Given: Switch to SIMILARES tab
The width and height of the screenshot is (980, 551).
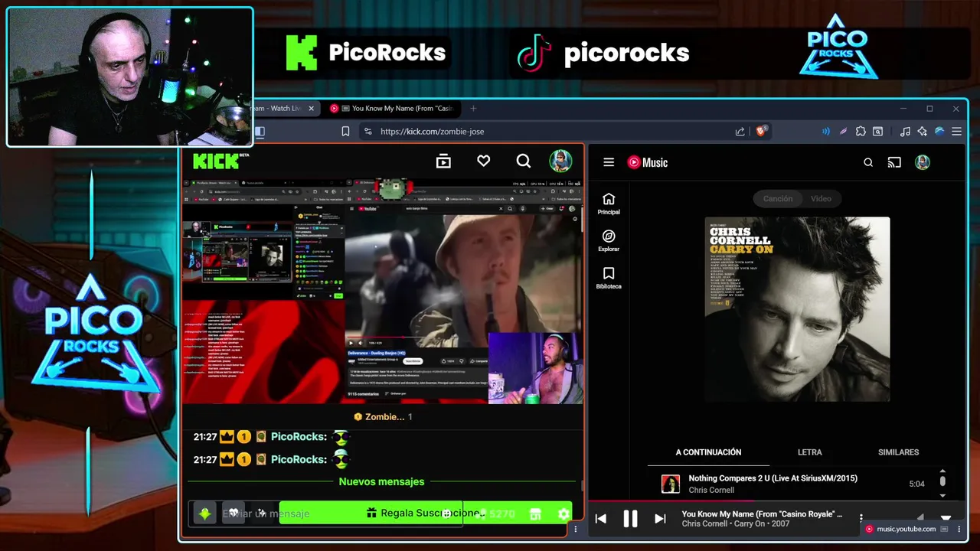Looking at the screenshot, I should tap(898, 452).
